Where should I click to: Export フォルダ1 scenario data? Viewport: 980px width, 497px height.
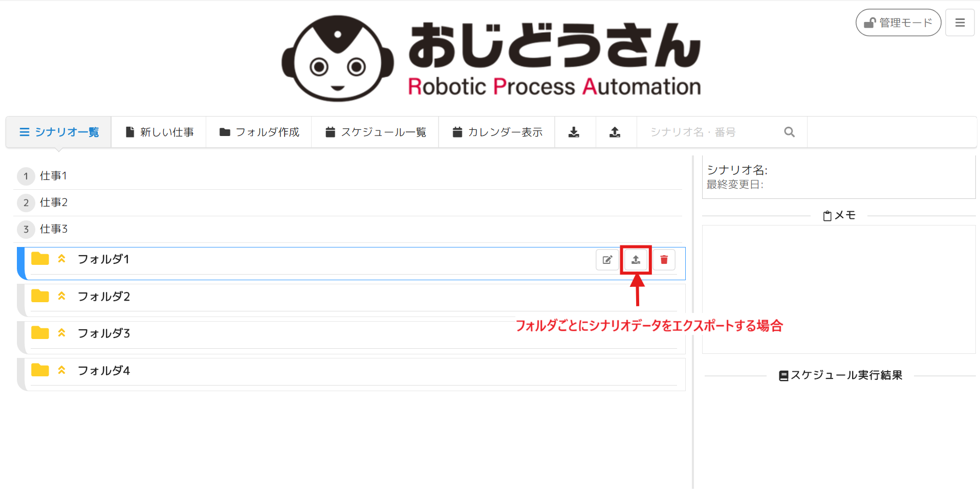pyautogui.click(x=636, y=260)
